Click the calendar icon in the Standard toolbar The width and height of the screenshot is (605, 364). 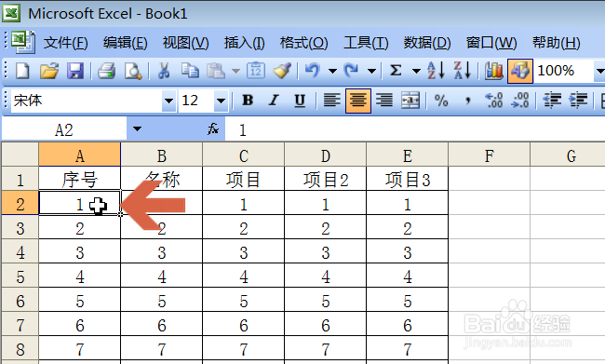[256, 71]
